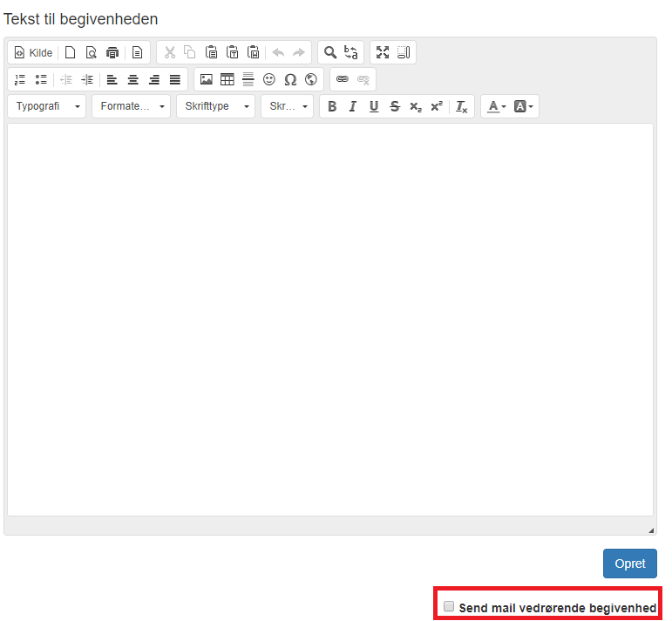Cut the selected text
This screenshot has height=621, width=672.
[170, 52]
